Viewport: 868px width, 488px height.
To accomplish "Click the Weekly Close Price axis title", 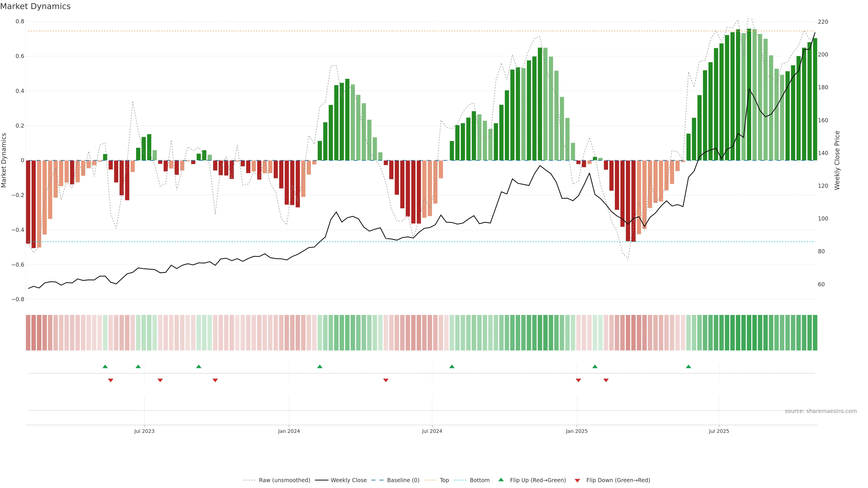I will 837,160.
